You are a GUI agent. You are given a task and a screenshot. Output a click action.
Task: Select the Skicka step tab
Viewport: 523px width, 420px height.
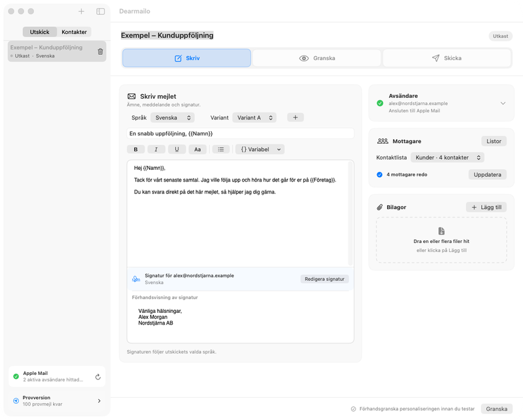click(x=447, y=58)
